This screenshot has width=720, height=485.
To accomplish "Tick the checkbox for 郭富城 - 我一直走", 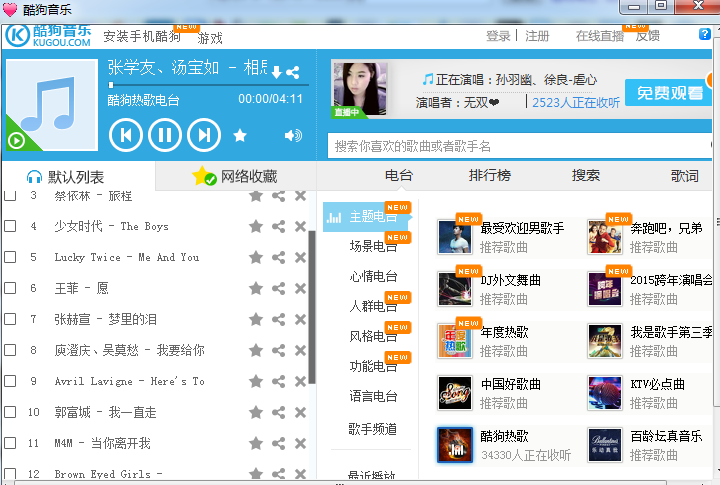I will (10, 412).
